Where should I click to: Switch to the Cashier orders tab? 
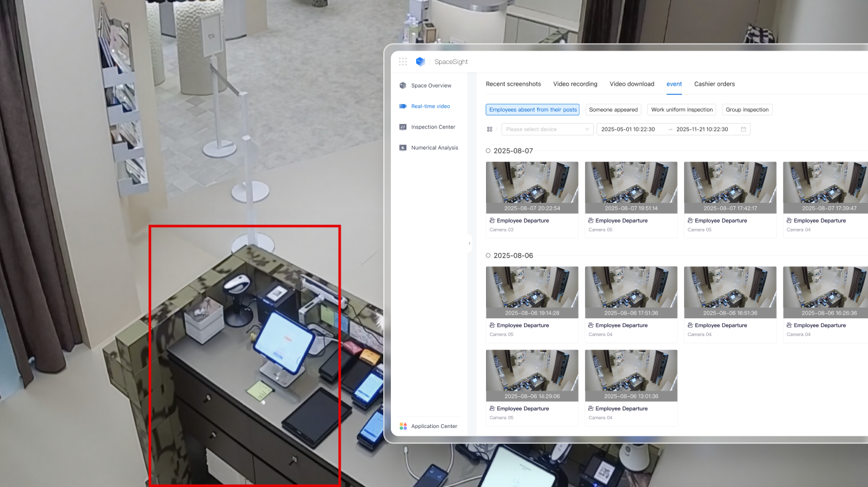click(x=714, y=84)
